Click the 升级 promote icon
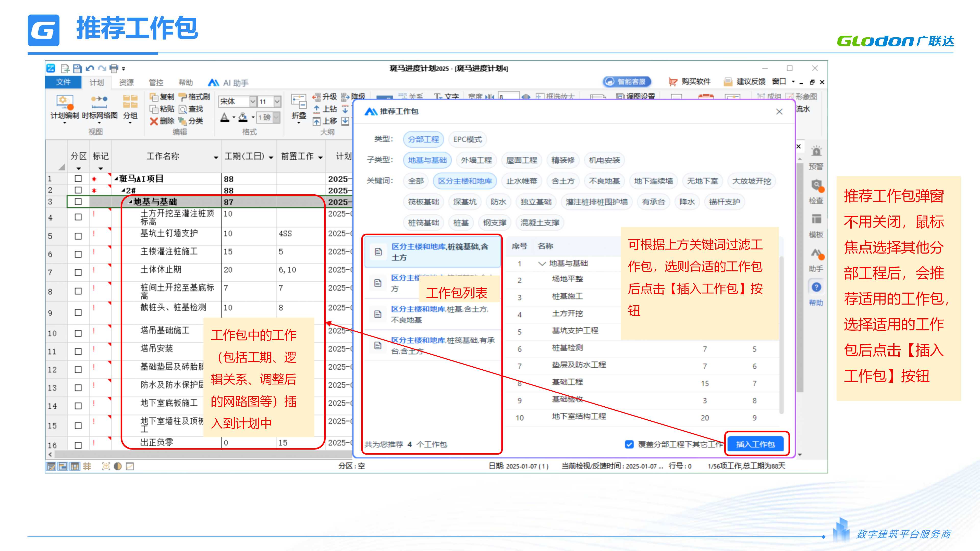 [x=316, y=97]
